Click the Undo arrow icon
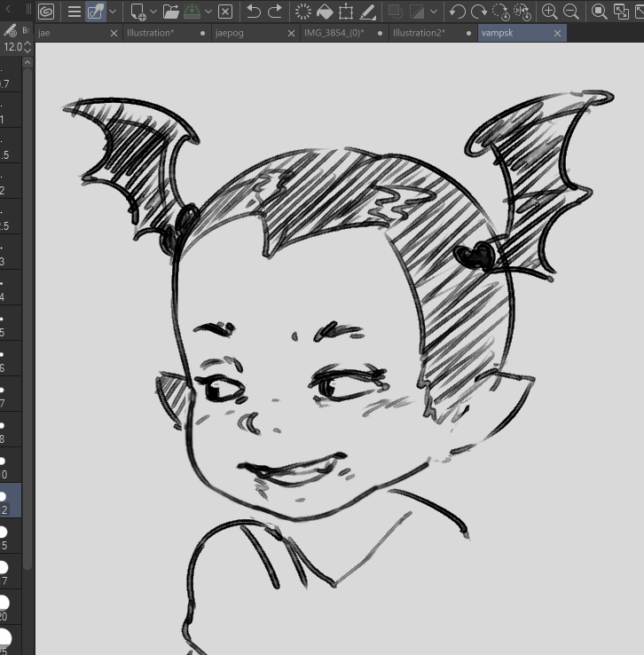Image resolution: width=644 pixels, height=655 pixels. pos(253,12)
